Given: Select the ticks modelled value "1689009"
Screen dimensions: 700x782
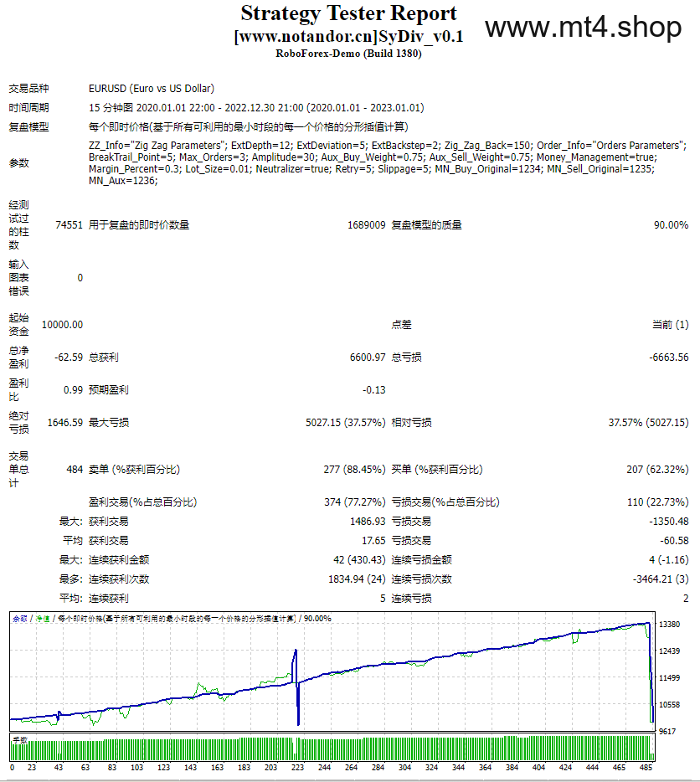Looking at the screenshot, I should click(x=367, y=225).
